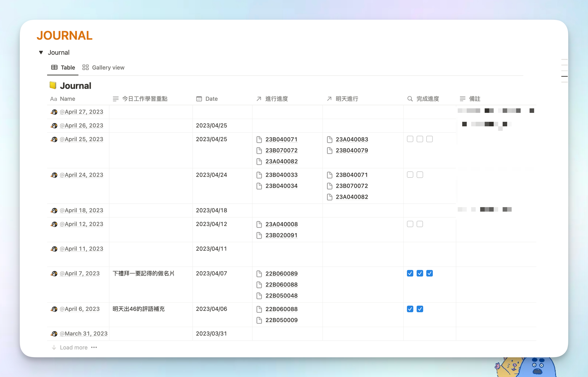Click Load more at table bottom
The height and width of the screenshot is (377, 588).
pyautogui.click(x=73, y=348)
